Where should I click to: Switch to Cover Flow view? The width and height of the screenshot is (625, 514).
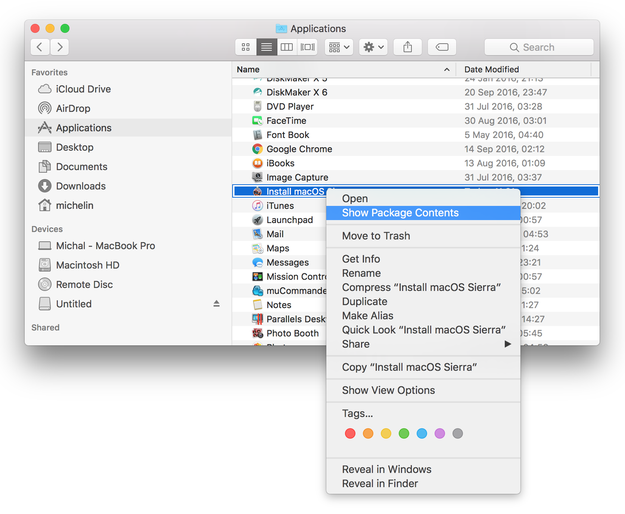[x=307, y=47]
